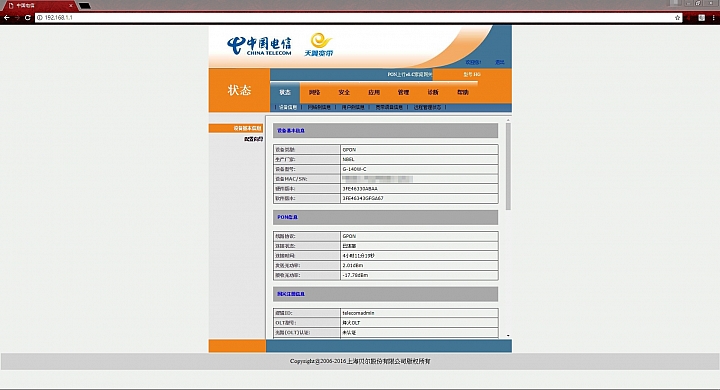Open the 管理 main menu tab
This screenshot has height=390, width=720.
tap(403, 92)
